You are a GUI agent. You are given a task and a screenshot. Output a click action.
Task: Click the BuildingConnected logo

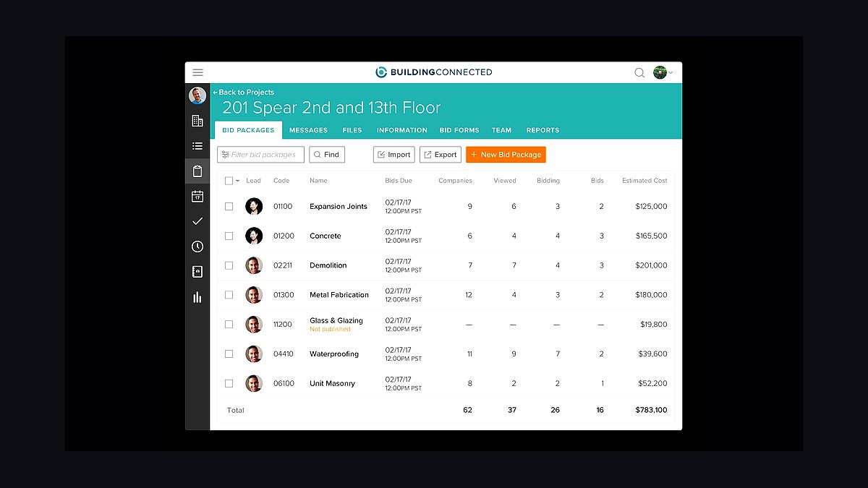click(433, 72)
